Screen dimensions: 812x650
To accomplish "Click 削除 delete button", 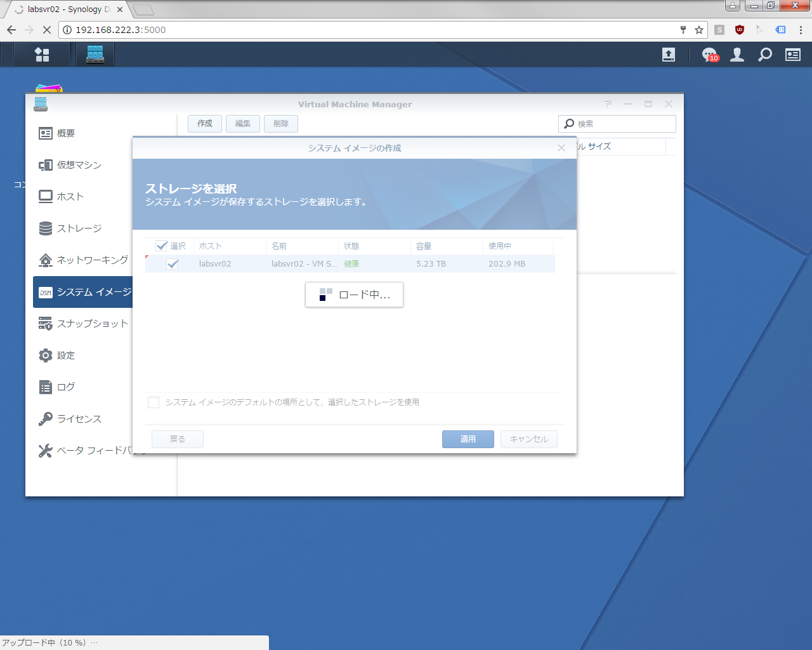I will click(281, 124).
